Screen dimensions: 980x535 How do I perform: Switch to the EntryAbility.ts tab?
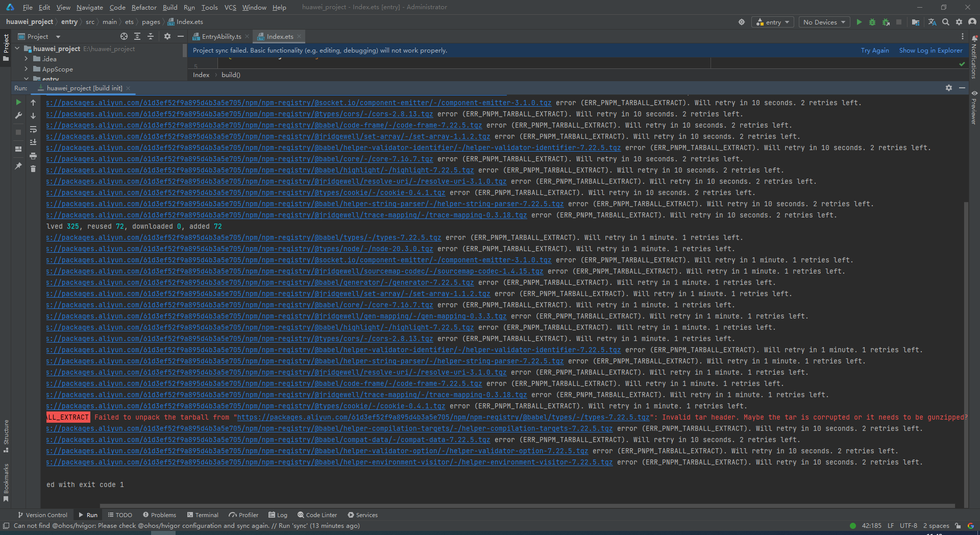[221, 36]
